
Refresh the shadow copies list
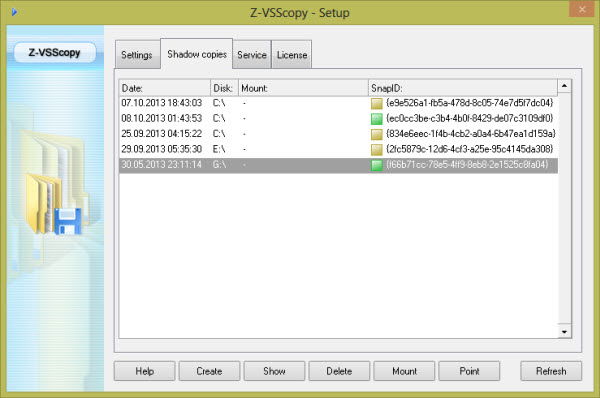click(551, 371)
